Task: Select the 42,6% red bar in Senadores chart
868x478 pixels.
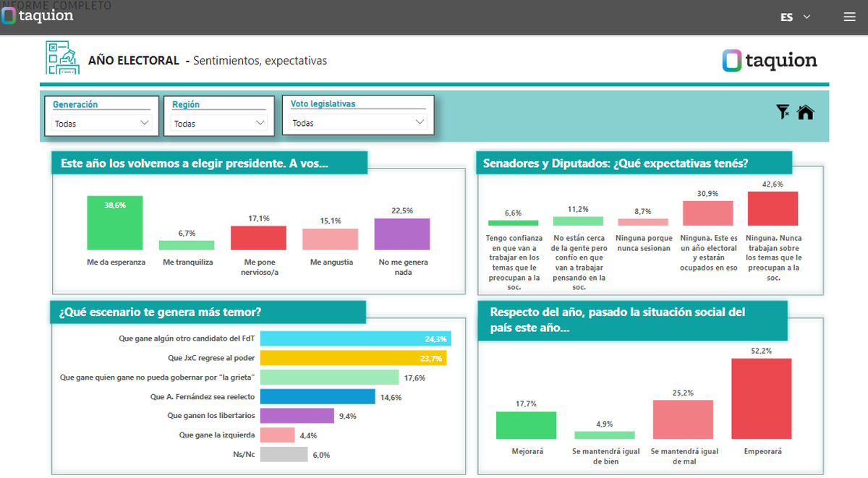Action: point(773,208)
